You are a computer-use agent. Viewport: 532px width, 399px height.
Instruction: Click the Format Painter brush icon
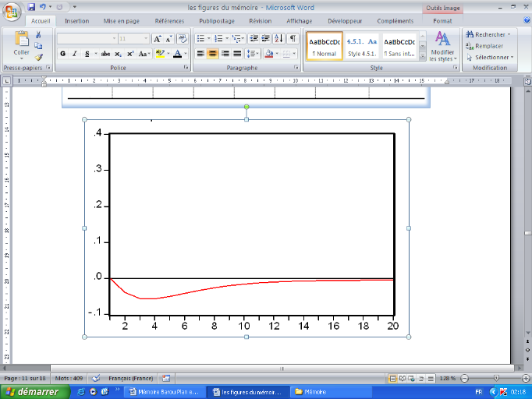point(38,57)
